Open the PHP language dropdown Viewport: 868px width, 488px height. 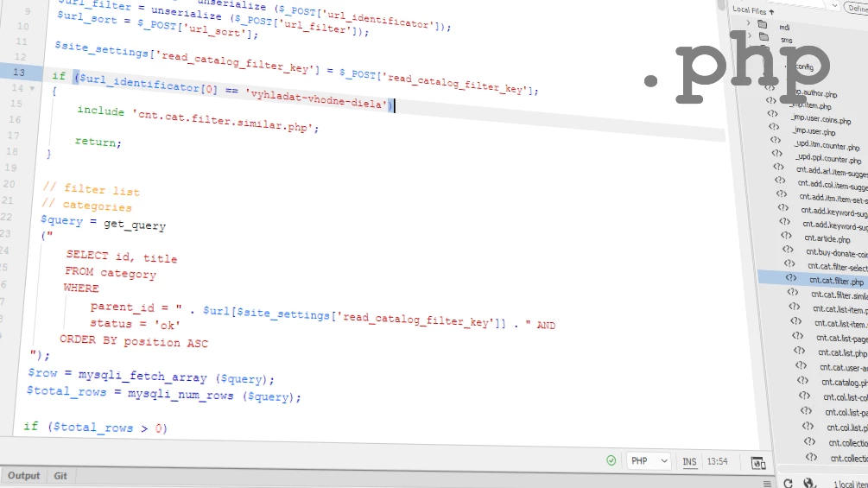649,461
